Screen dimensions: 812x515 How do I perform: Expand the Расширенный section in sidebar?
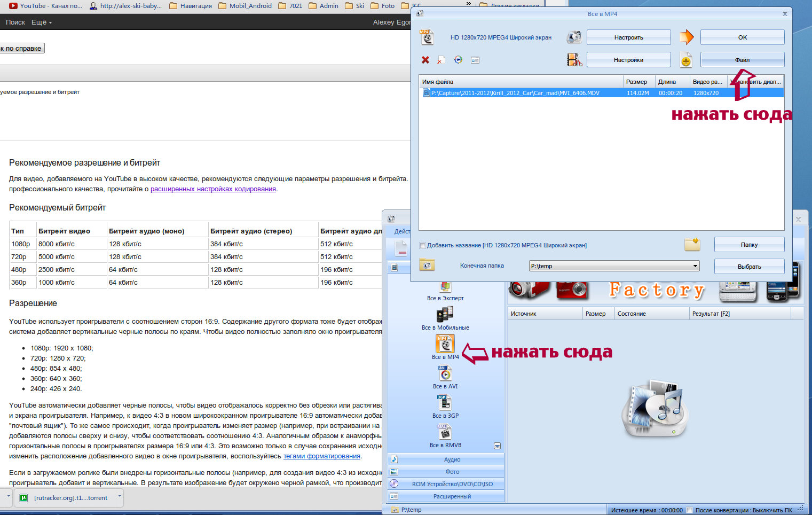point(446,496)
